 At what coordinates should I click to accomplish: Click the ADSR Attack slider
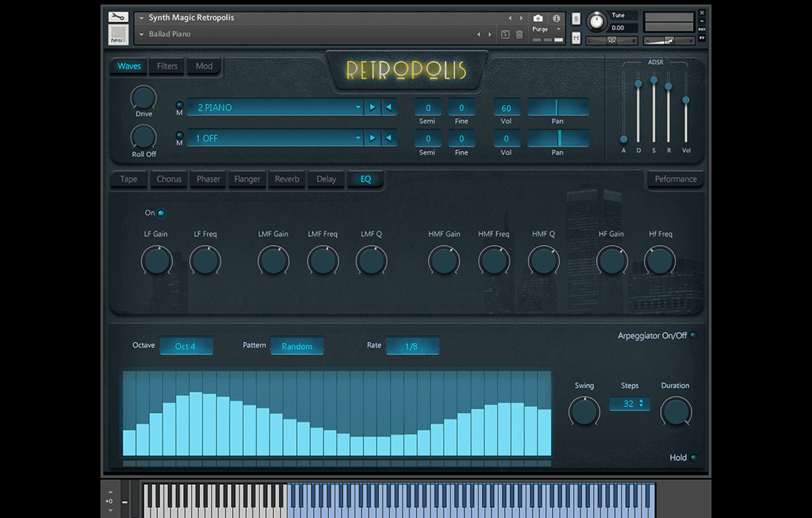(623, 139)
